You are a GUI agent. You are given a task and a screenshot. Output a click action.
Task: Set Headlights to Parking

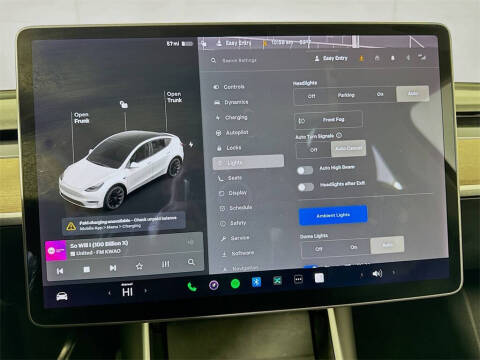(346, 95)
